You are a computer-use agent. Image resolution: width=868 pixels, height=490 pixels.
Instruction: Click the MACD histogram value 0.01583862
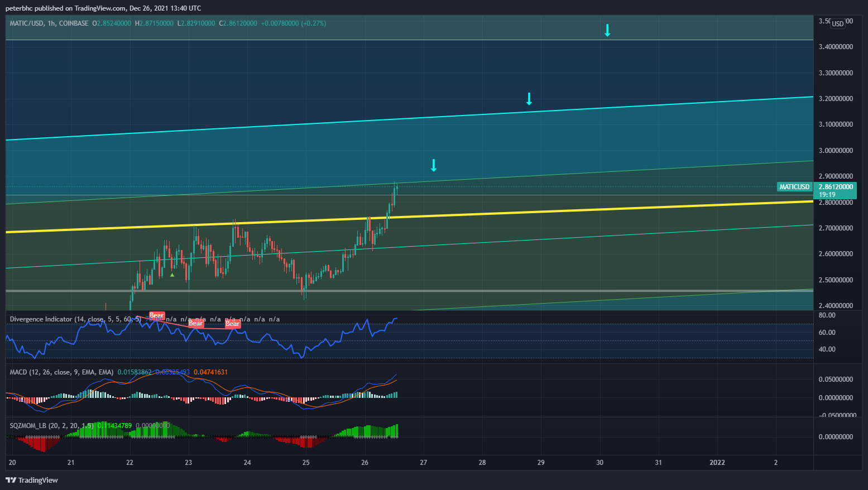point(135,372)
